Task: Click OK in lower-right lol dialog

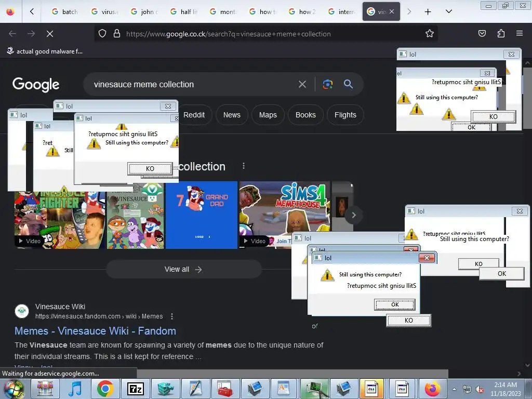Action: (x=502, y=274)
